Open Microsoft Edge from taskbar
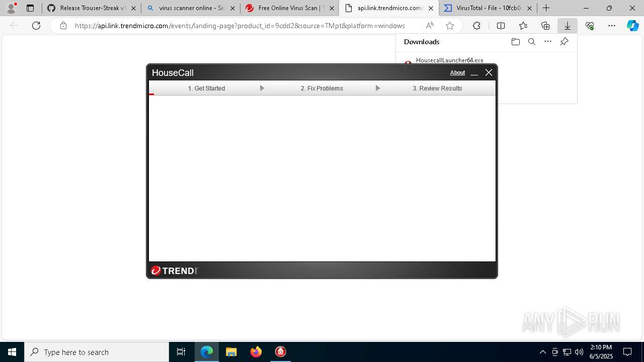The height and width of the screenshot is (362, 644). [x=207, y=352]
